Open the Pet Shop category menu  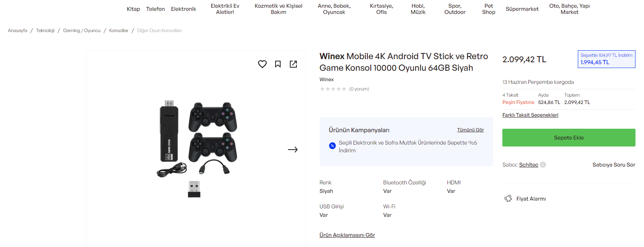[488, 9]
